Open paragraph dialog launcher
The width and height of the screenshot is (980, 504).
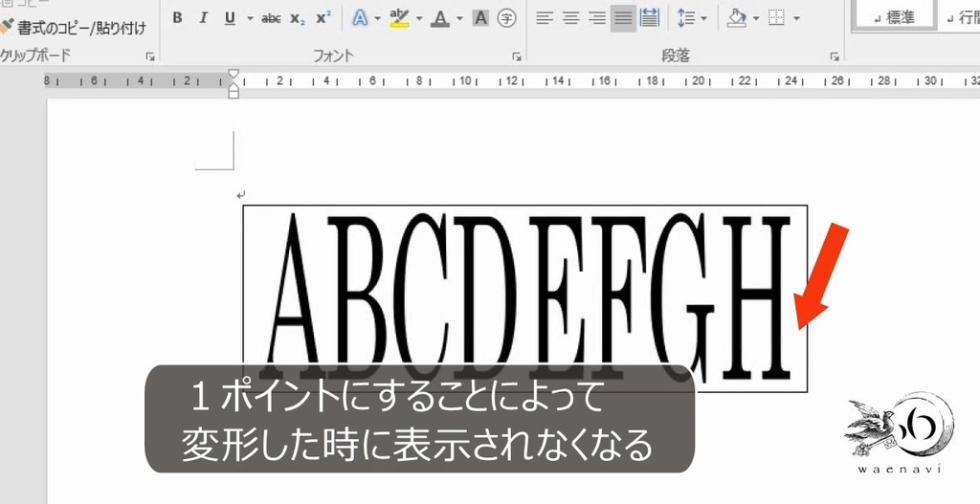click(x=835, y=56)
